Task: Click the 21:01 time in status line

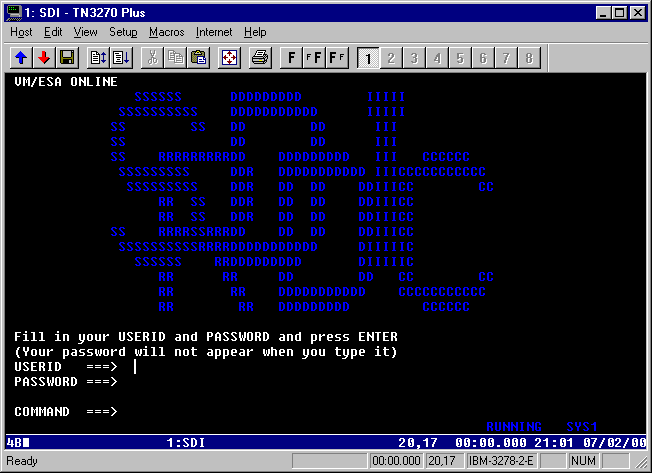Action: 553,443
